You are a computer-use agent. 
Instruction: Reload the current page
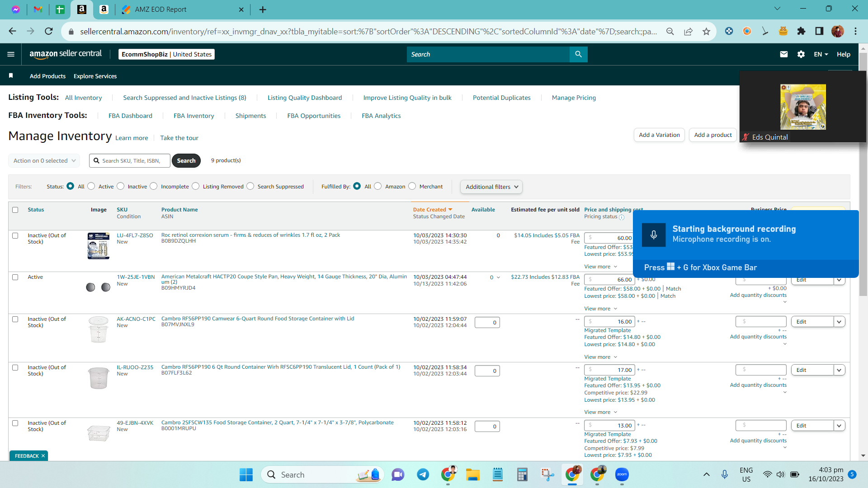(x=49, y=31)
